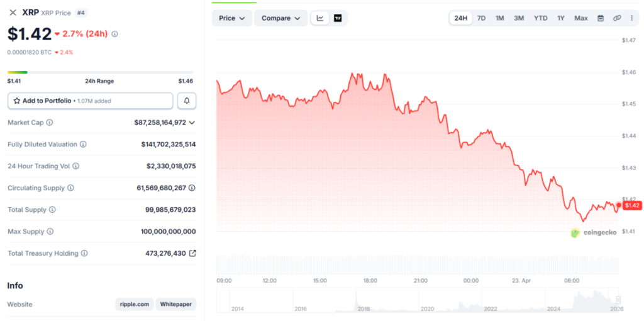644x321 pixels.
Task: Click the 24h Range progress bar
Action: click(x=101, y=72)
